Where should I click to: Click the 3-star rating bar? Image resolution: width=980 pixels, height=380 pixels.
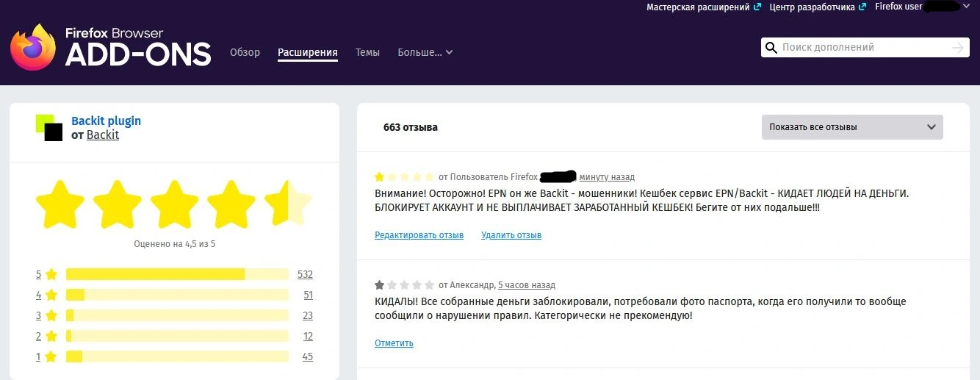click(177, 315)
